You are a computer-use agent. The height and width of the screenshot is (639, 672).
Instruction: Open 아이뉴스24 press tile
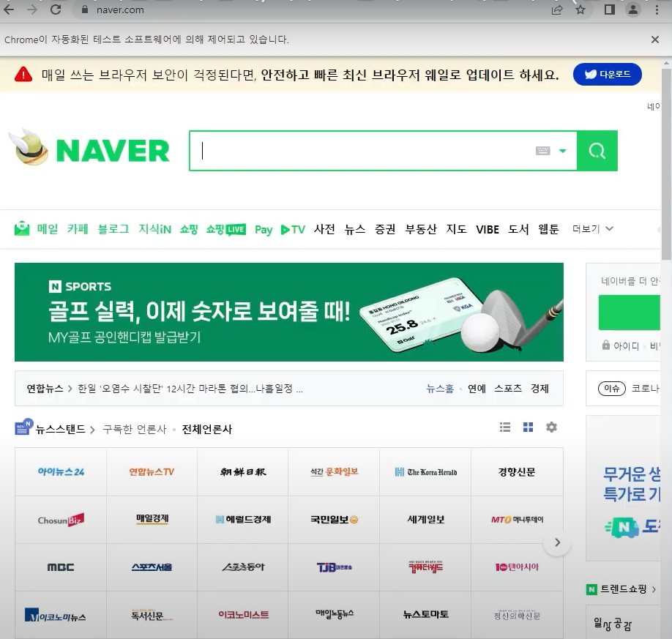[61, 472]
